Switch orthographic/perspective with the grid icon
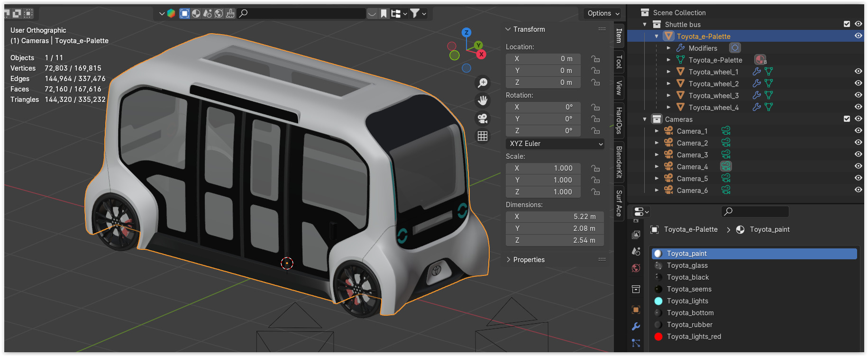 click(483, 136)
